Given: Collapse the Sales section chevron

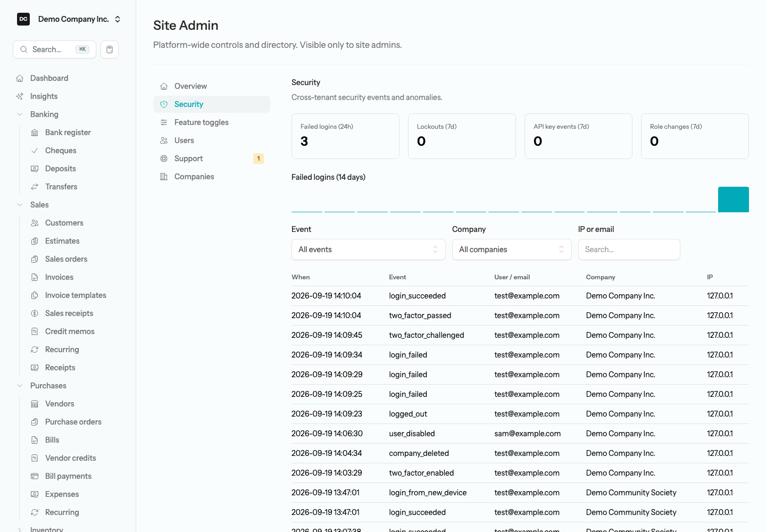Looking at the screenshot, I should (x=20, y=205).
